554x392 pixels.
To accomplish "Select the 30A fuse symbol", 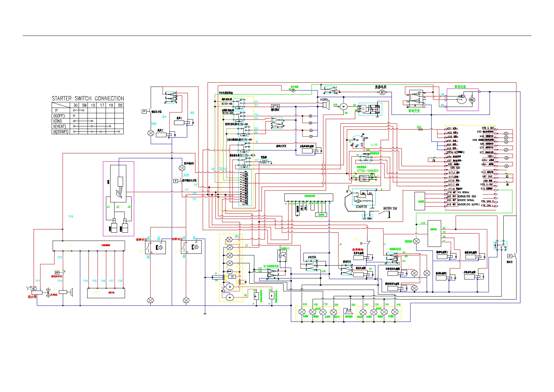I will pyautogui.click(x=420, y=130).
